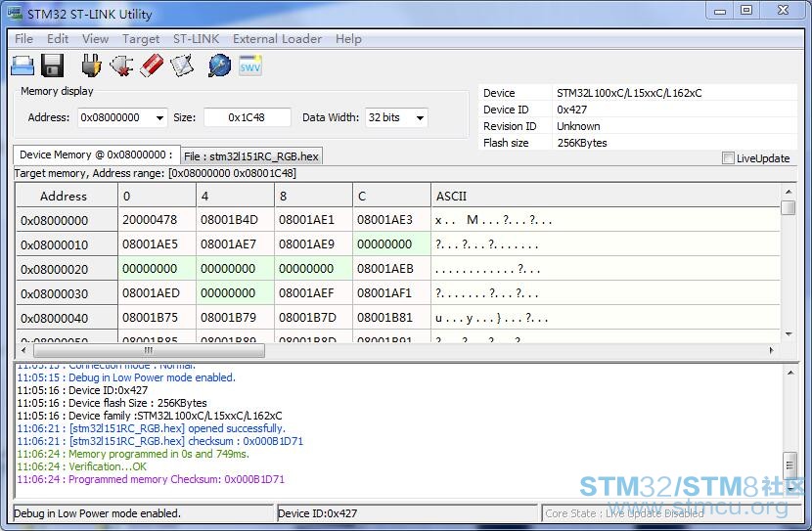This screenshot has height=531, width=812.
Task: Disconnect from target using the crossed plug icon
Action: (121, 66)
